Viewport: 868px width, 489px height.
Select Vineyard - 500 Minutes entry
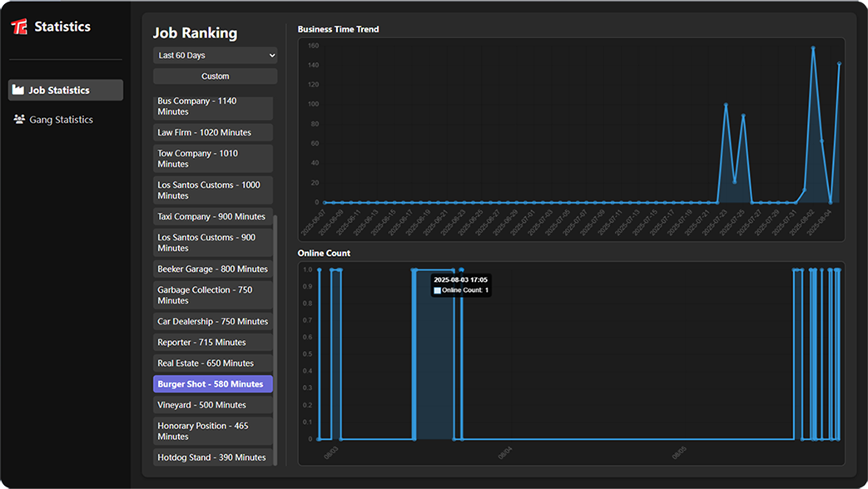point(212,405)
